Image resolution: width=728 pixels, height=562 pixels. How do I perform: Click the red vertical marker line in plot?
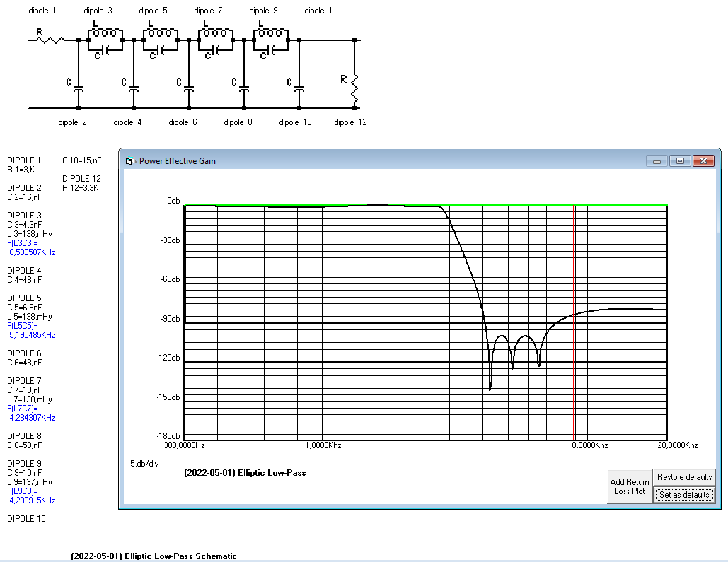coord(574,318)
